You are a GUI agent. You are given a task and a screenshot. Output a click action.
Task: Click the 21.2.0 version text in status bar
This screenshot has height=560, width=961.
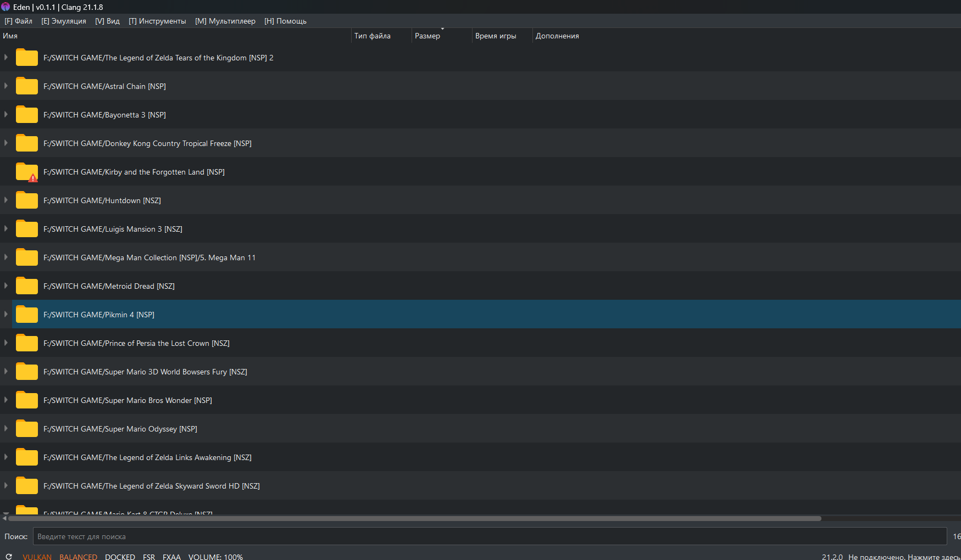[832, 557]
